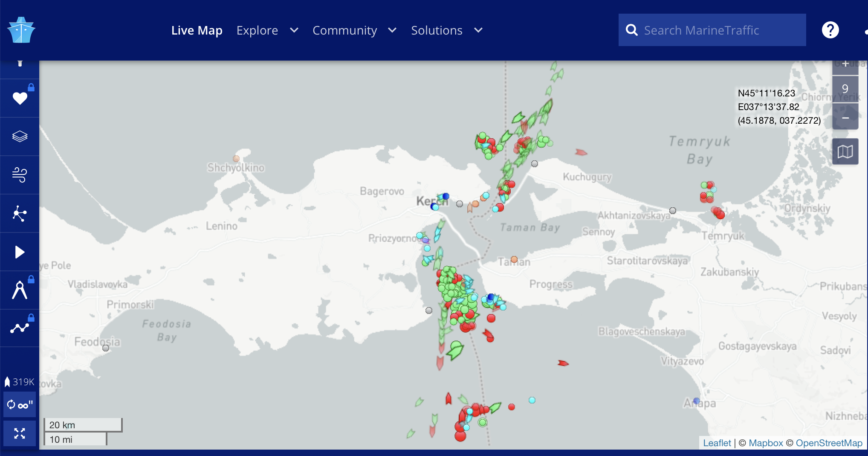The image size is (868, 456).
Task: Go to the Live Map tab
Action: (x=197, y=30)
